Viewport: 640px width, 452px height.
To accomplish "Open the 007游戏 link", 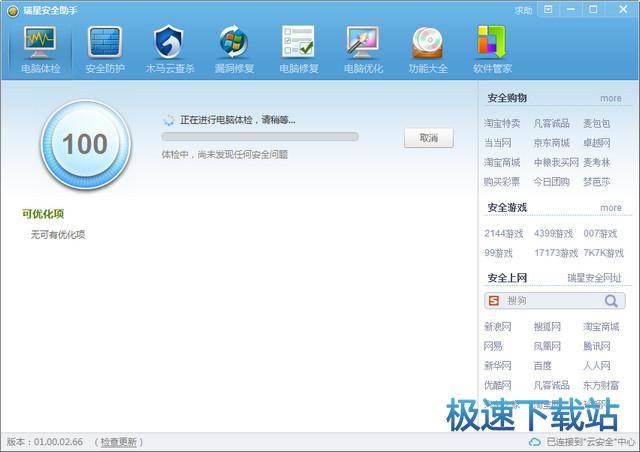I will (x=600, y=234).
